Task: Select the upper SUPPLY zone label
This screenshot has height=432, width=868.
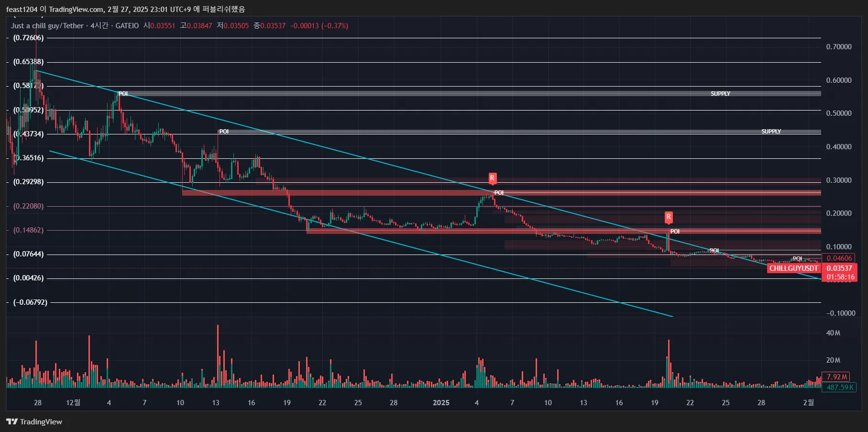Action: point(720,94)
